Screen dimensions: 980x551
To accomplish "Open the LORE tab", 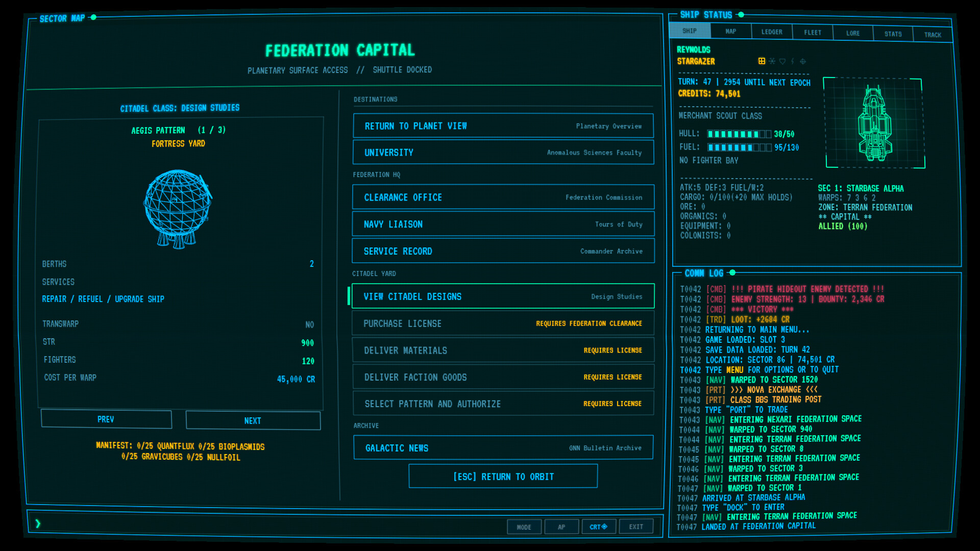I will point(853,33).
